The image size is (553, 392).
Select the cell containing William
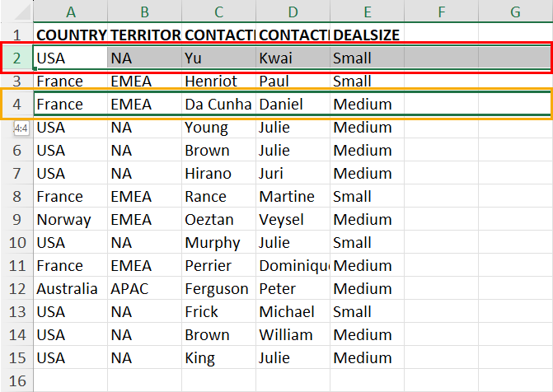click(293, 334)
